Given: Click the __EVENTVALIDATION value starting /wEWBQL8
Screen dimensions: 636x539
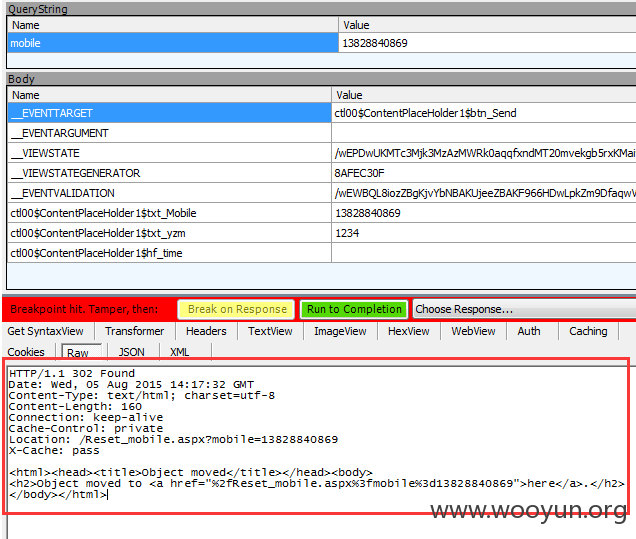Looking at the screenshot, I should (x=484, y=193).
